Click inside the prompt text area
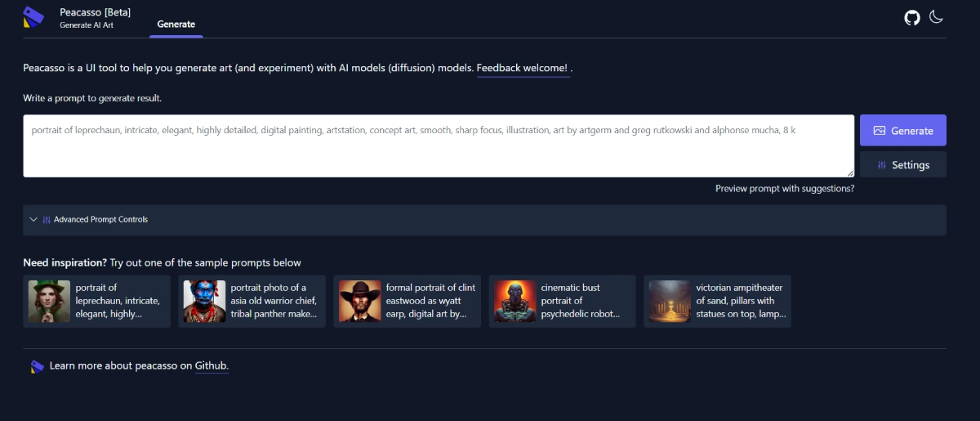Viewport: 980px width, 421px height. [x=439, y=146]
